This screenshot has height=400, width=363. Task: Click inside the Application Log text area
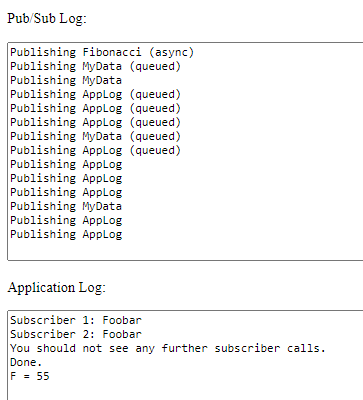[x=185, y=355]
